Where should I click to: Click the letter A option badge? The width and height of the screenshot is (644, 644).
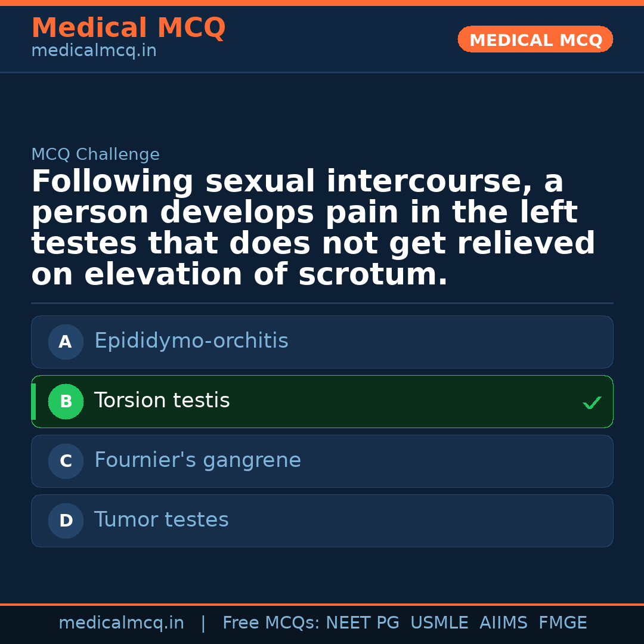pyautogui.click(x=66, y=342)
